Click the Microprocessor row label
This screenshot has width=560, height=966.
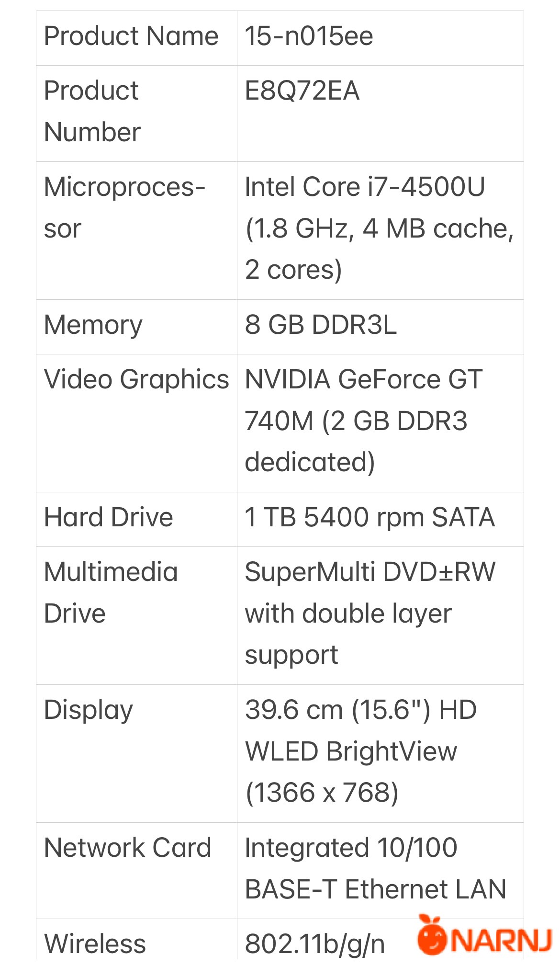(124, 207)
